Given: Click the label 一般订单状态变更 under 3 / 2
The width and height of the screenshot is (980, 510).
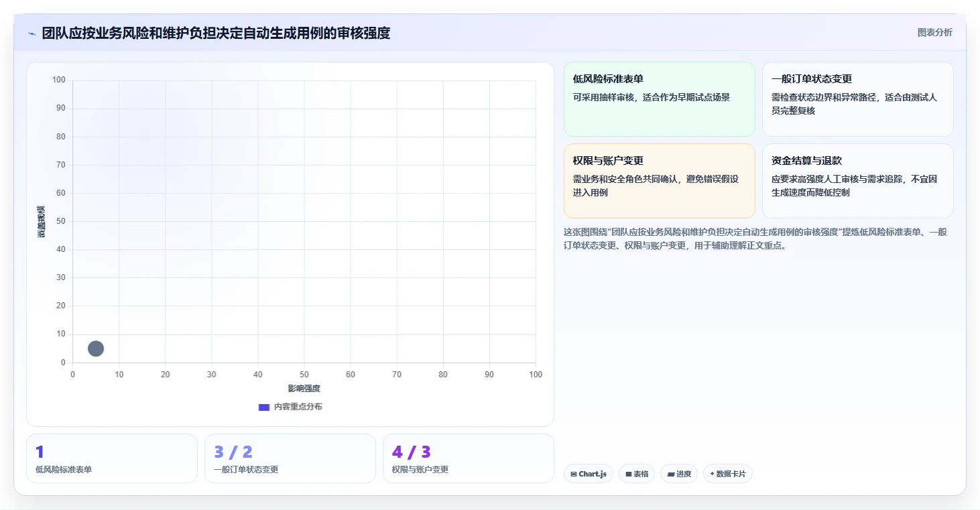Looking at the screenshot, I should point(246,470).
